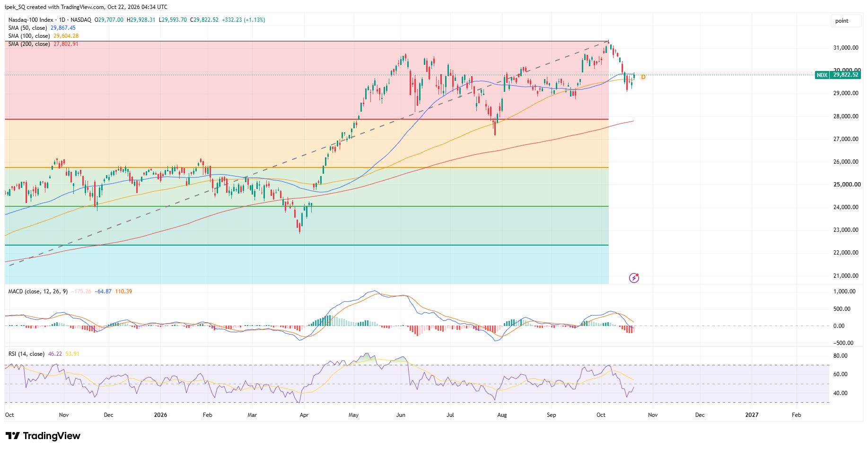Viewport: 868px width, 450px height.
Task: Click the change value +332.23 (+1.13%)
Action: [x=244, y=20]
